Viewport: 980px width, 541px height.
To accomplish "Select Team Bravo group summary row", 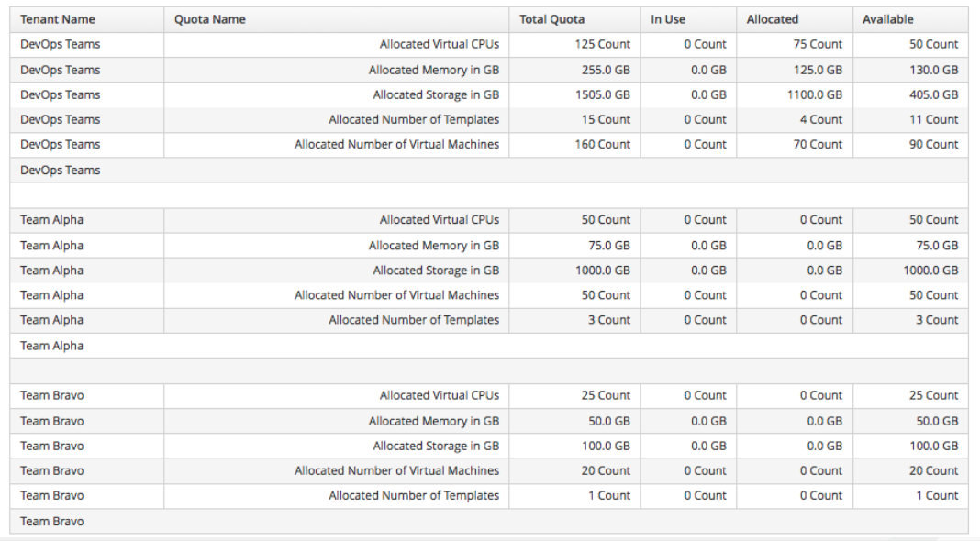I will [x=51, y=522].
